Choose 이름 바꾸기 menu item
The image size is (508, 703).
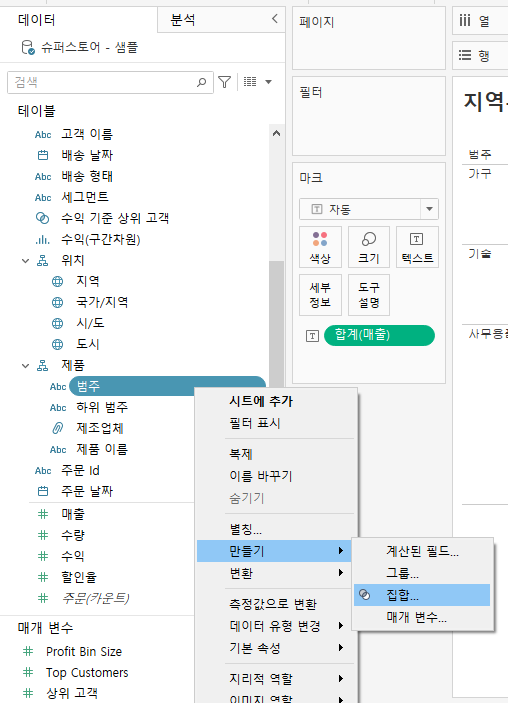click(x=261, y=476)
